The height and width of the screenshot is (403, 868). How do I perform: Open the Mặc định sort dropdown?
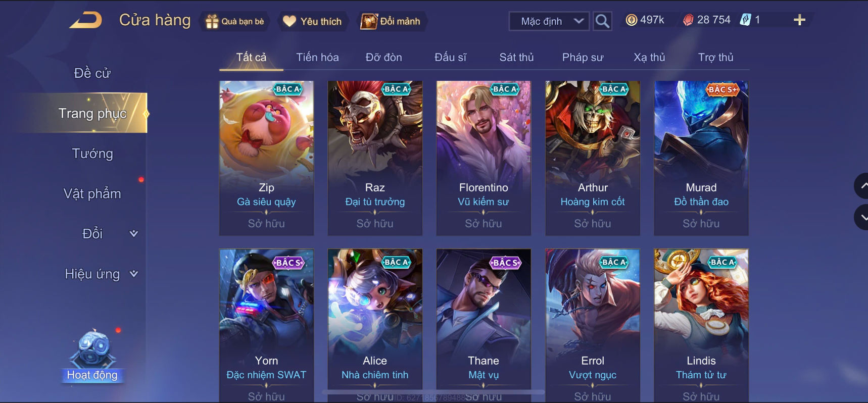tap(549, 21)
